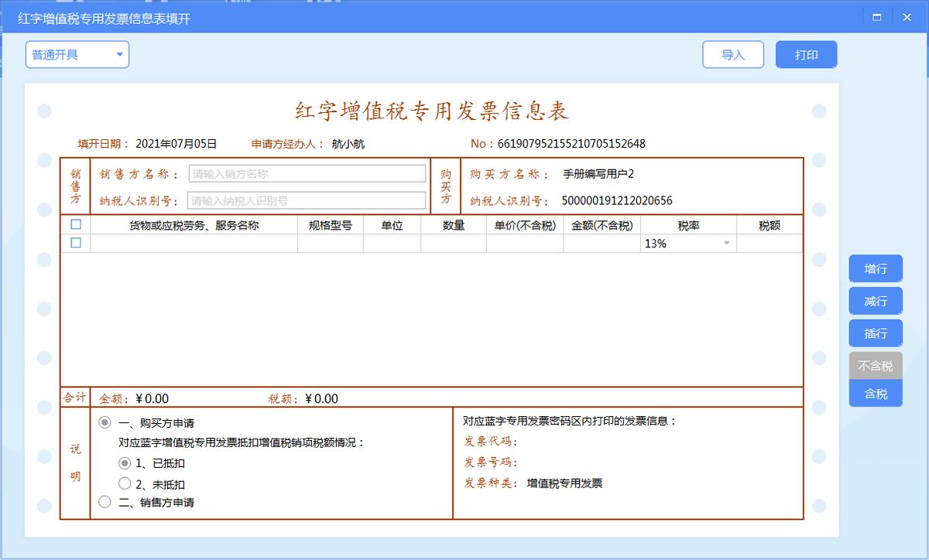Click the 增行 button to add a row
The height and width of the screenshot is (560, 929).
click(875, 268)
